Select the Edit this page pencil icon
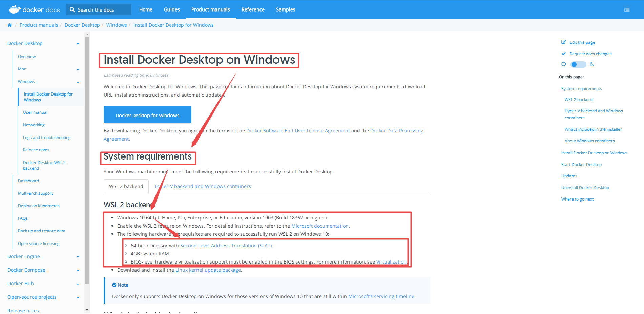Image resolution: width=644 pixels, height=314 pixels. click(563, 42)
